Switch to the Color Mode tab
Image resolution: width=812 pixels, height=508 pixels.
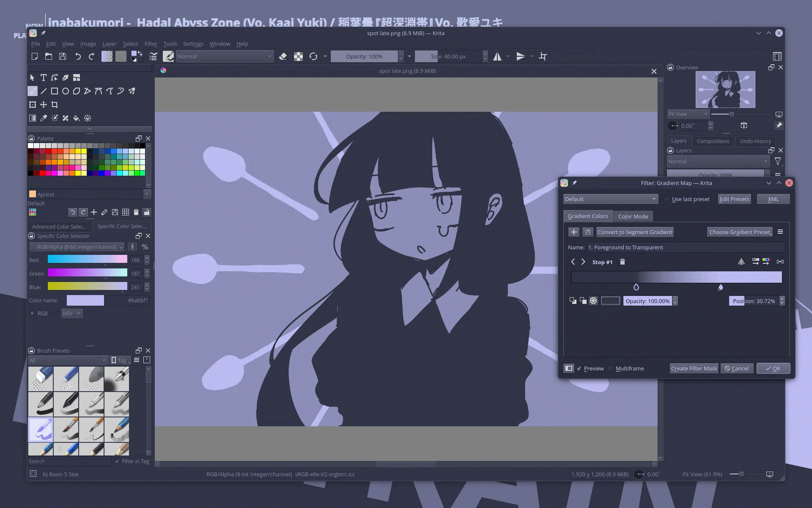[x=633, y=216]
